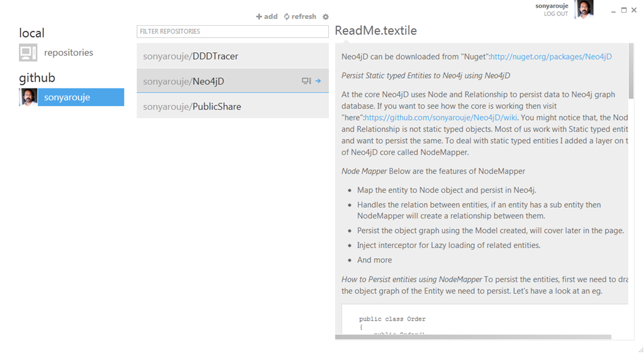Click the local repositories computer icon

tap(28, 53)
